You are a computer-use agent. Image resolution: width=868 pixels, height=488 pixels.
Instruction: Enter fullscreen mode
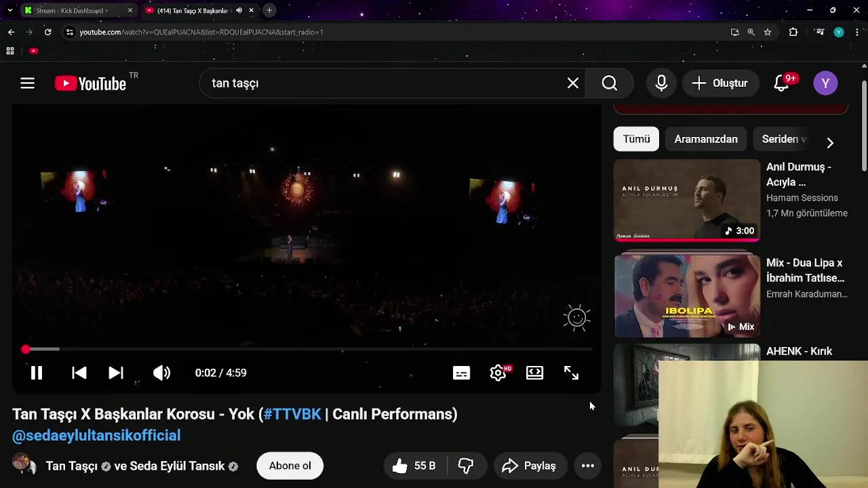[571, 373]
